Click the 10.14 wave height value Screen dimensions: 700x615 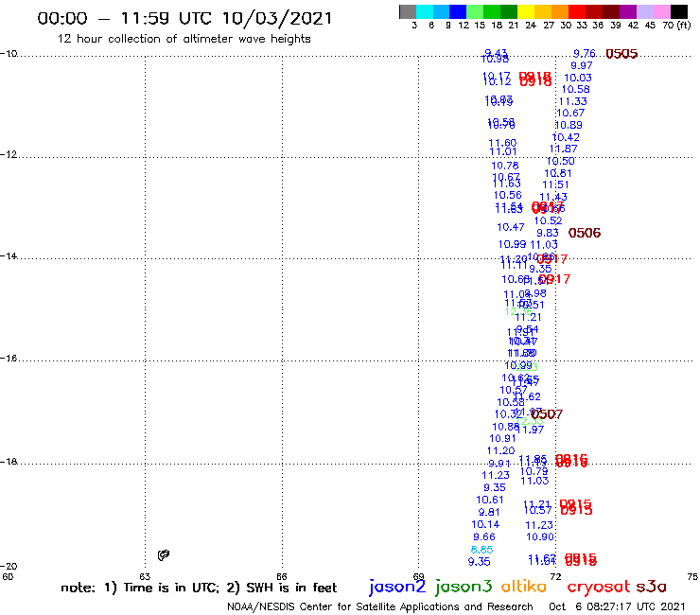pyautogui.click(x=485, y=524)
